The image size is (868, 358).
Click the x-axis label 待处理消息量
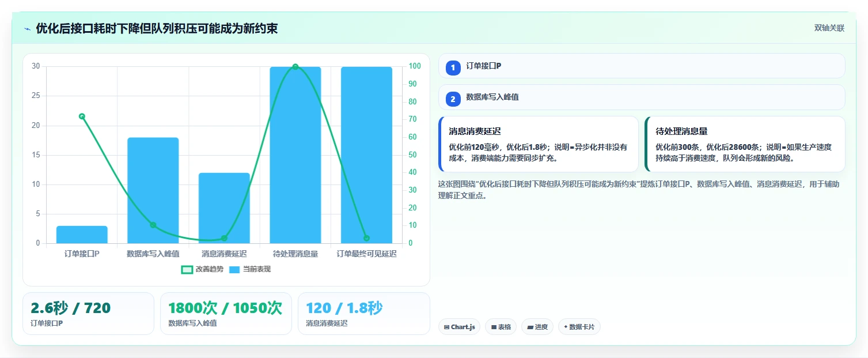coord(295,254)
